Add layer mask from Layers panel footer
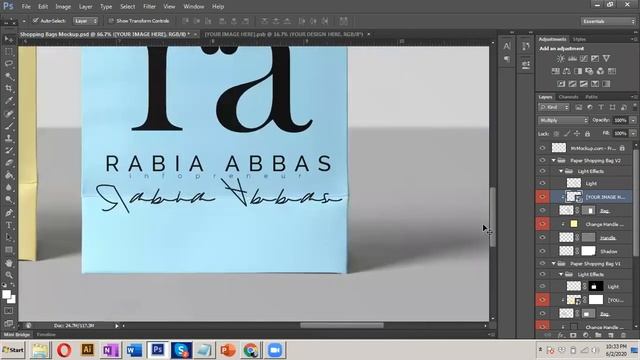This screenshot has height=360, width=640. [573, 335]
